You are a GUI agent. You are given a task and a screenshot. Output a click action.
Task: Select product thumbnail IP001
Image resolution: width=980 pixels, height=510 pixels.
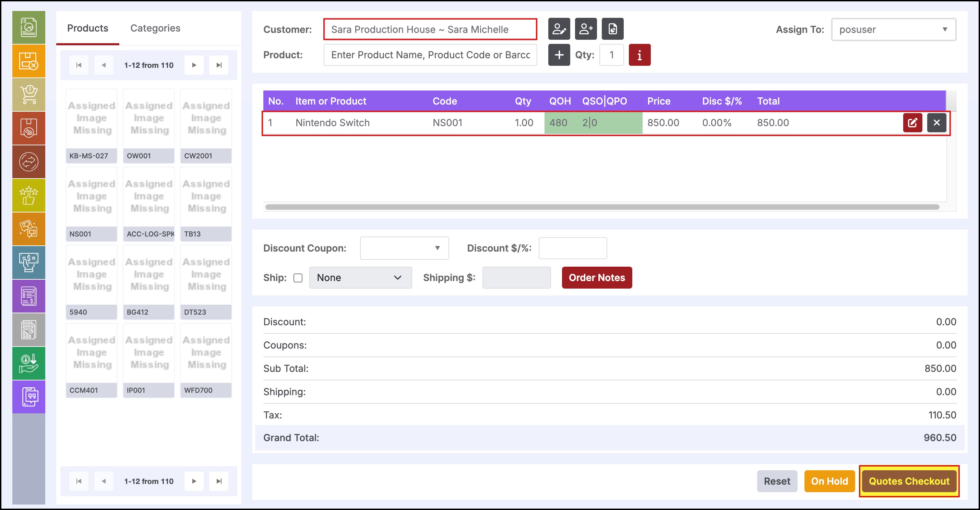[x=149, y=361]
